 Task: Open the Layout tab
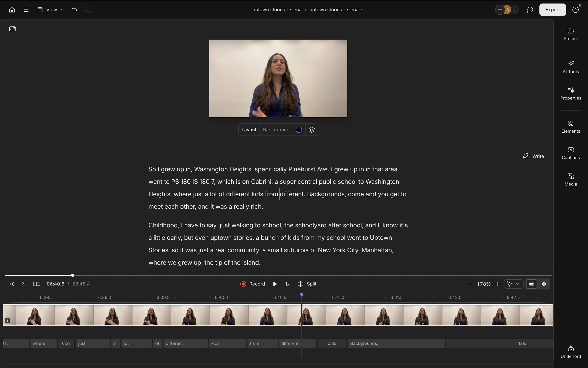[x=249, y=130]
